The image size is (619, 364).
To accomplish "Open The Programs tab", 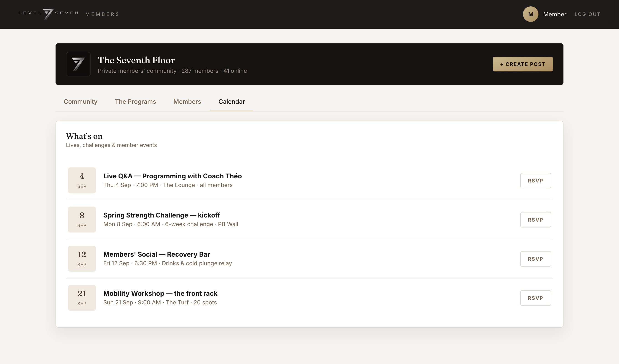I will click(135, 102).
